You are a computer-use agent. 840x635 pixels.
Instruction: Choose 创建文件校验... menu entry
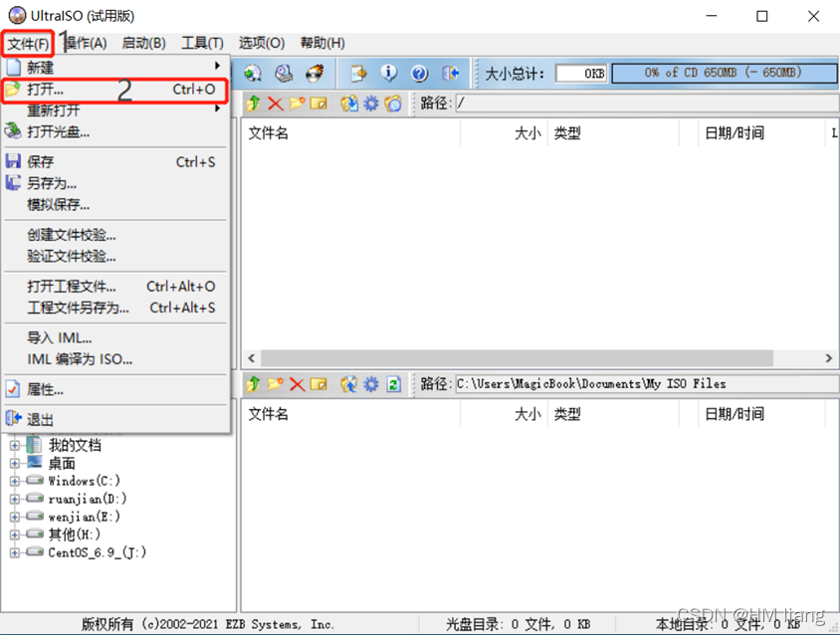pyautogui.click(x=115, y=235)
